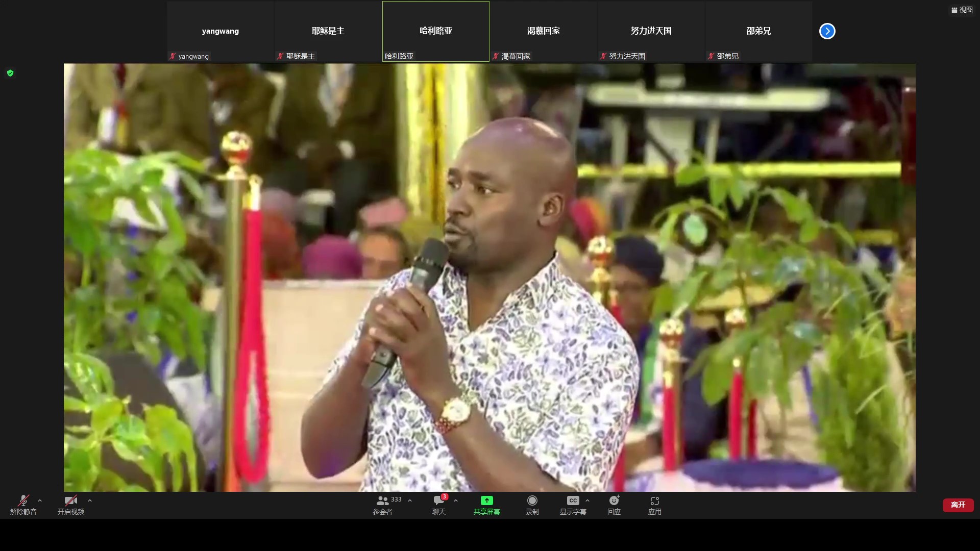Click the green share screen (共享屏幕) icon
The height and width of the screenshot is (551, 980).
click(486, 500)
